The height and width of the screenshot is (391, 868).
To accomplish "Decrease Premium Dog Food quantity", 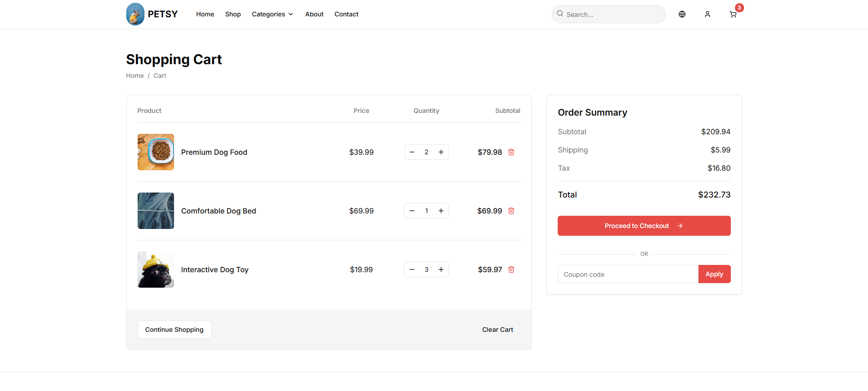I will (x=412, y=152).
